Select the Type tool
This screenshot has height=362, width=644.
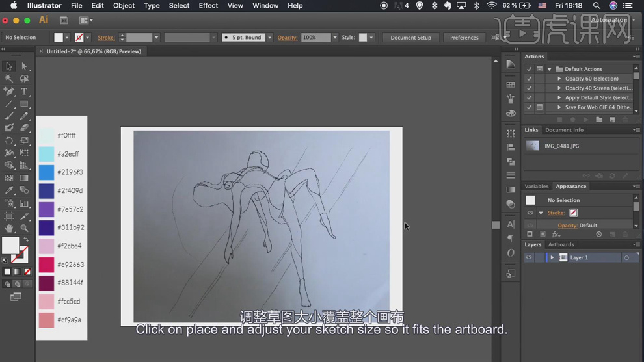point(24,92)
